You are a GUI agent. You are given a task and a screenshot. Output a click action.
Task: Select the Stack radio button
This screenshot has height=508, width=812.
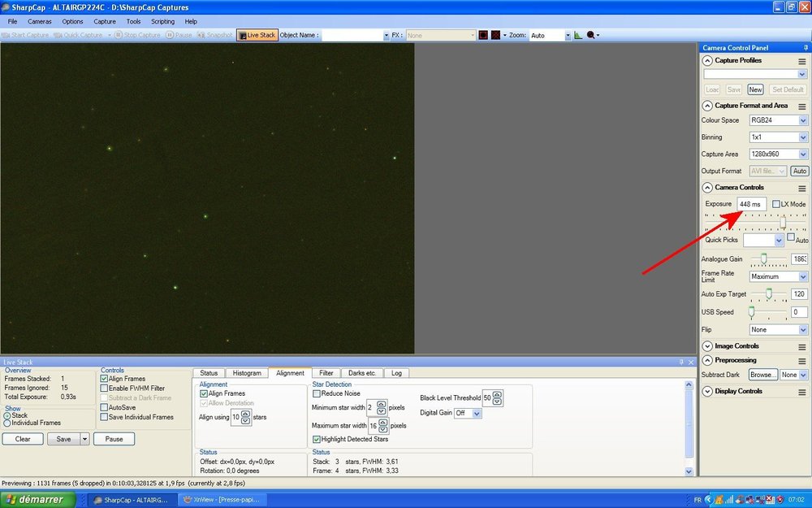click(6, 415)
